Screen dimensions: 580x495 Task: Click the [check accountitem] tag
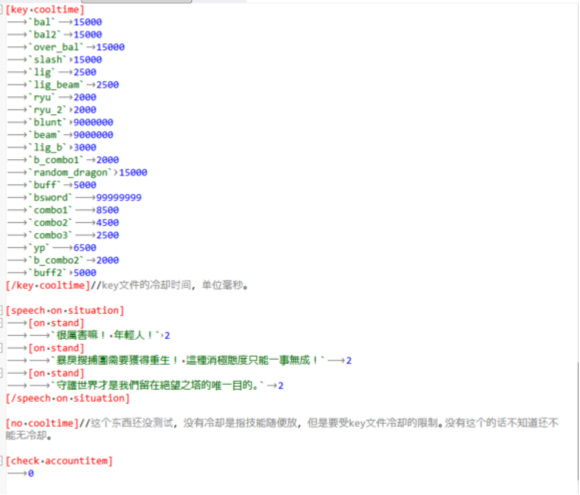click(x=59, y=461)
